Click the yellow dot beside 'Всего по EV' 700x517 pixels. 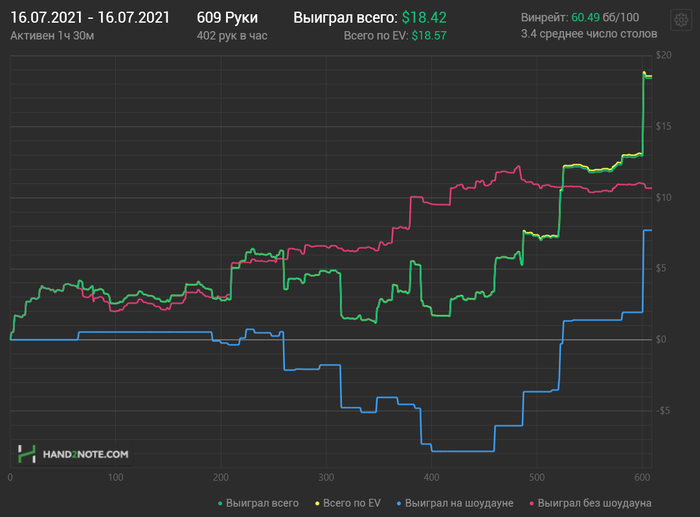(x=317, y=504)
